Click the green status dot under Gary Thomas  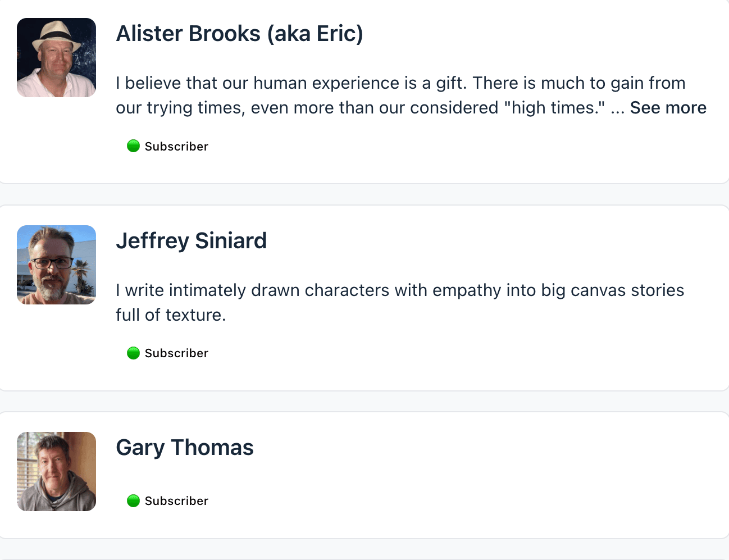(133, 500)
